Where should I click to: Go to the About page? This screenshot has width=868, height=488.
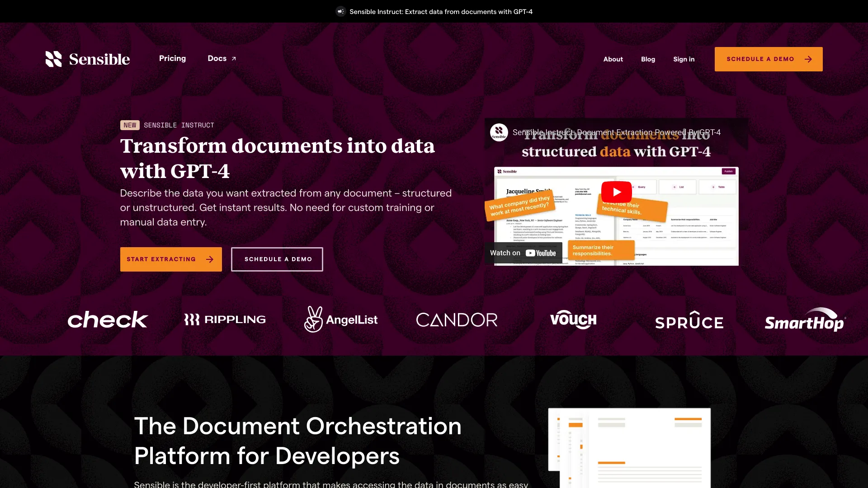coord(613,59)
